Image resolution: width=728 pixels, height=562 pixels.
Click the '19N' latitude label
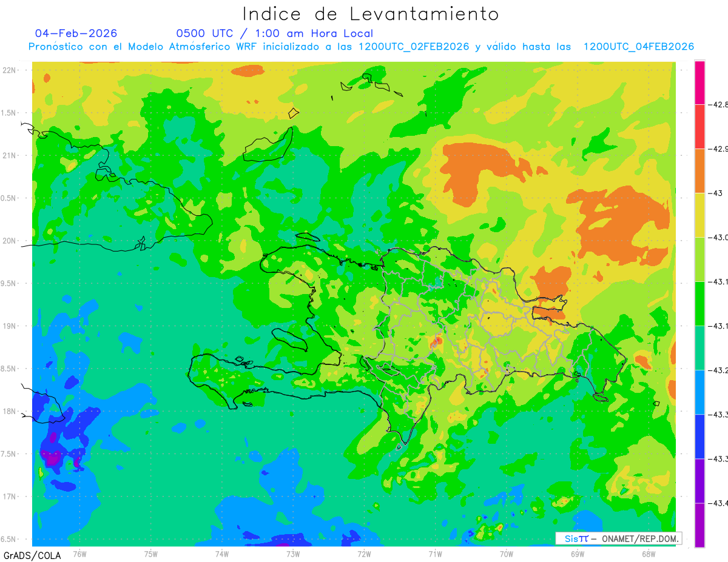(x=10, y=326)
